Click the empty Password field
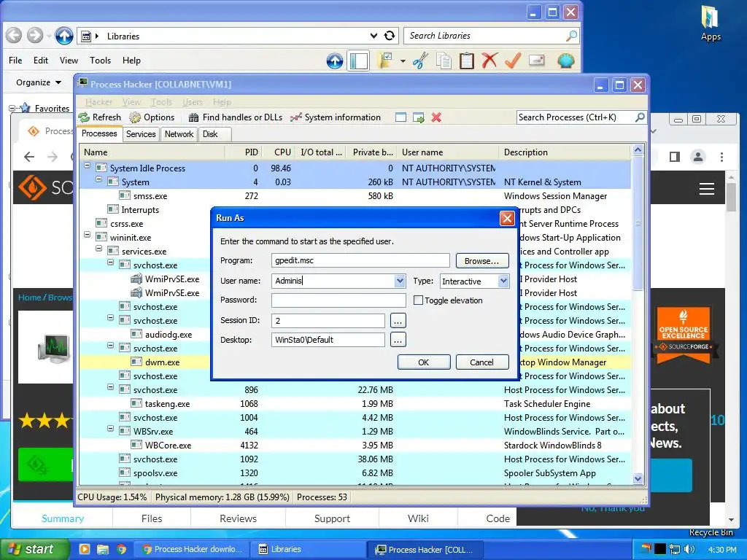Viewport: 747px width, 560px height. tap(338, 300)
